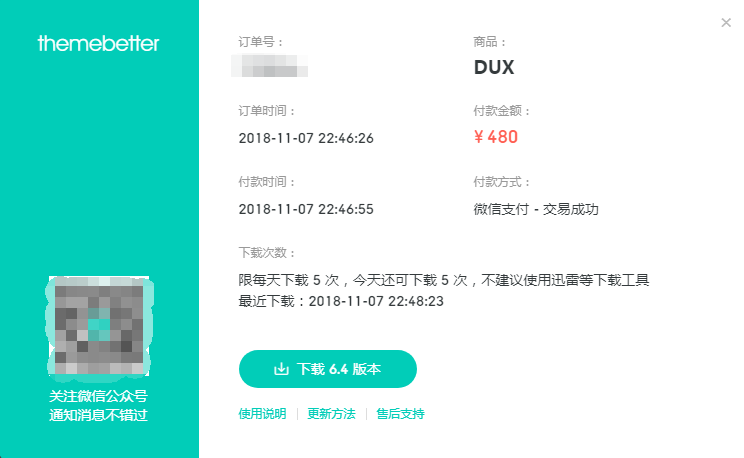
Task: Click the DUX product name
Action: pyautogui.click(x=494, y=67)
